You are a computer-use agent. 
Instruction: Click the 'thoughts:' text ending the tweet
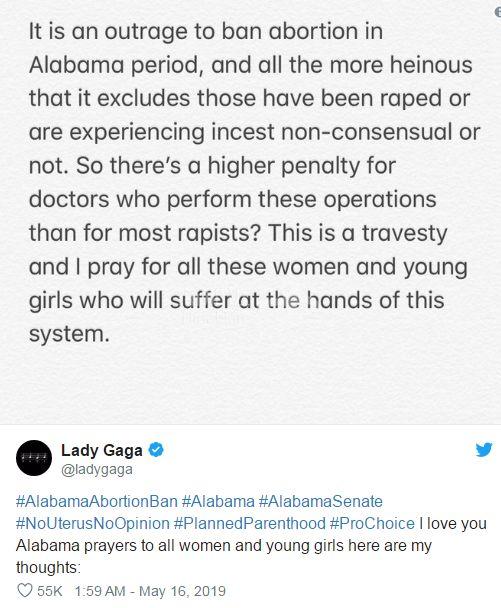coord(48,568)
